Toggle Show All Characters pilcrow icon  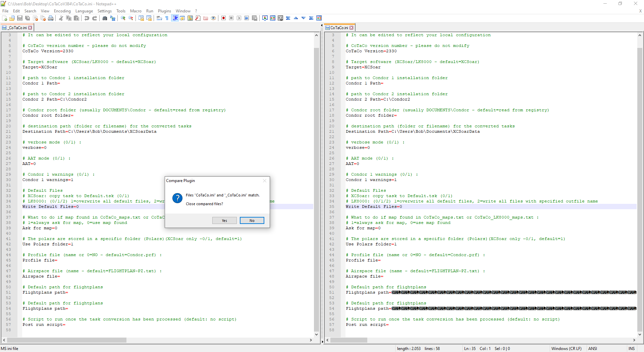167,18
